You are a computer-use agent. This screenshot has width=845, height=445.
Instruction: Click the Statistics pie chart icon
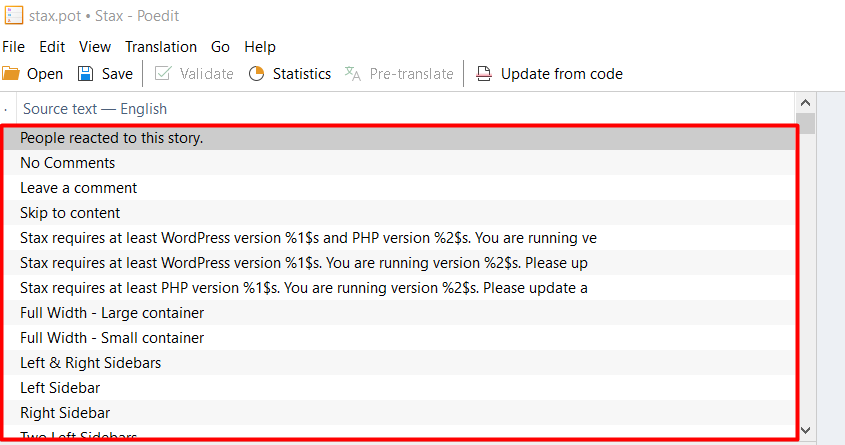click(x=257, y=73)
